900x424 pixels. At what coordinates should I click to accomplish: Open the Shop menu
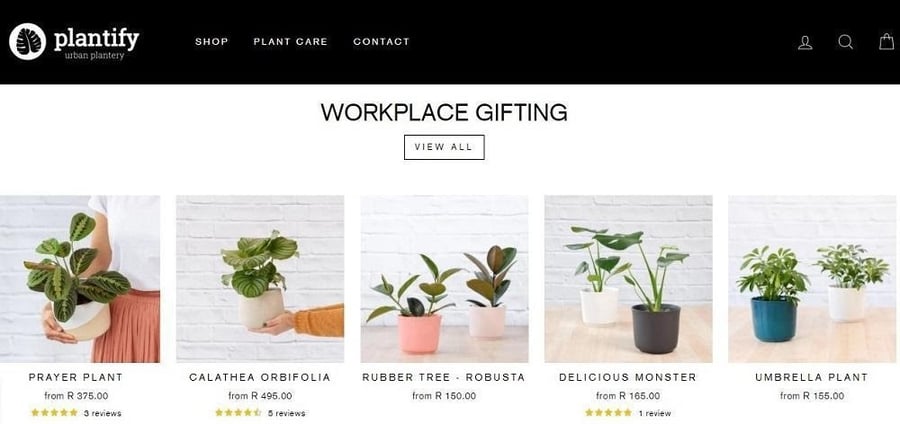(212, 41)
